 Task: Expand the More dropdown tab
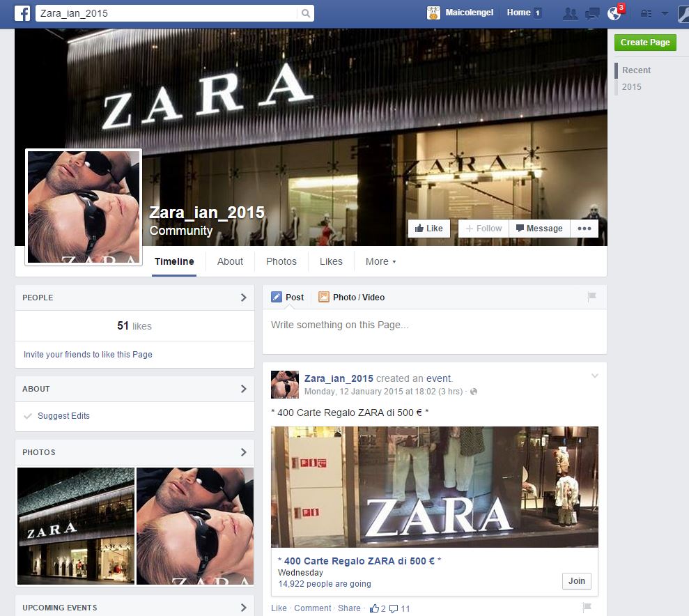[380, 261]
